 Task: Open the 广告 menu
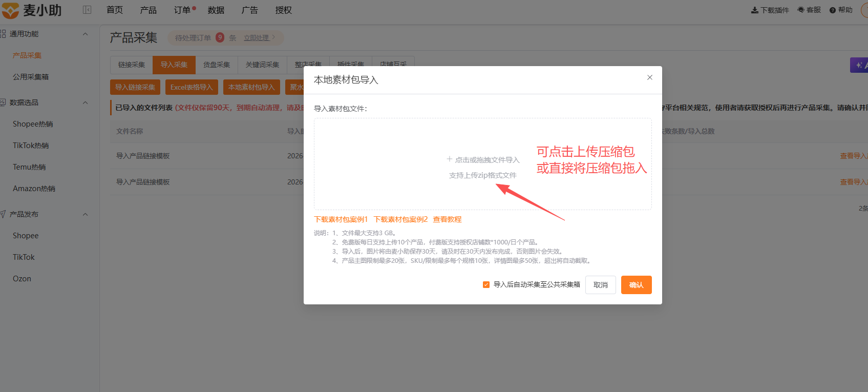pos(250,10)
